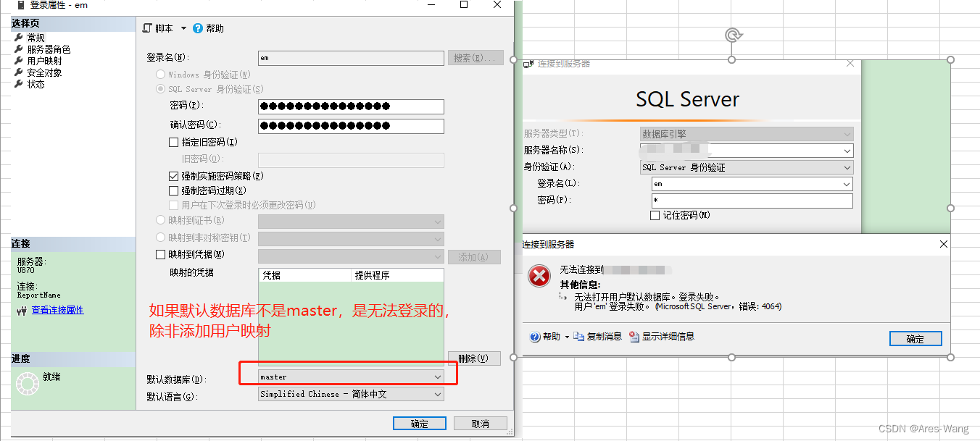The height and width of the screenshot is (441, 980).
Task: Click the connection properties icon
Action: tap(22, 310)
